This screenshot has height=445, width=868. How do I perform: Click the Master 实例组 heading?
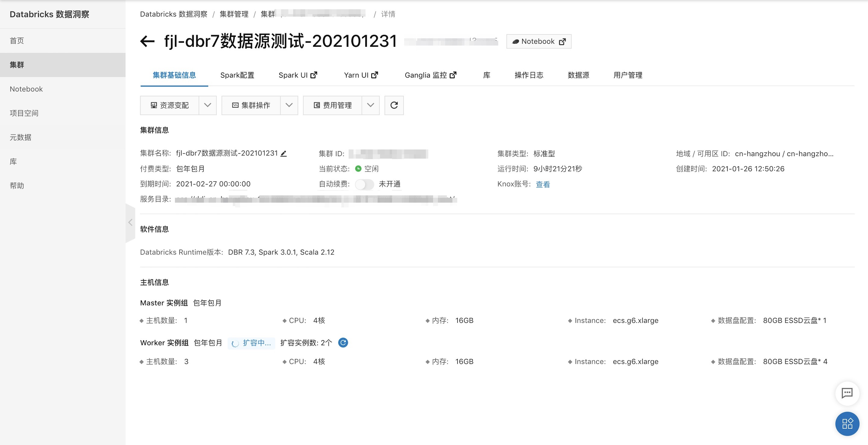(164, 303)
